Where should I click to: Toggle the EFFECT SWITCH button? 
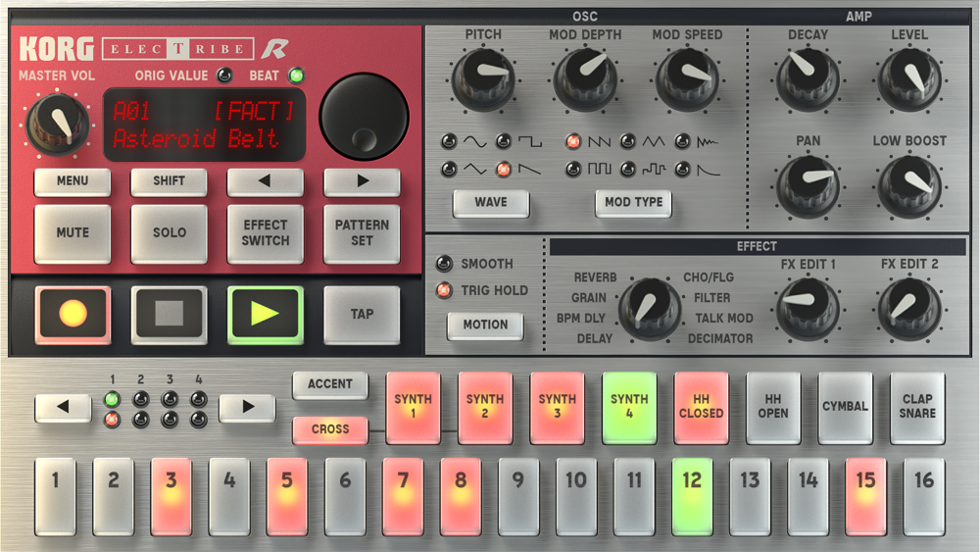[x=265, y=233]
